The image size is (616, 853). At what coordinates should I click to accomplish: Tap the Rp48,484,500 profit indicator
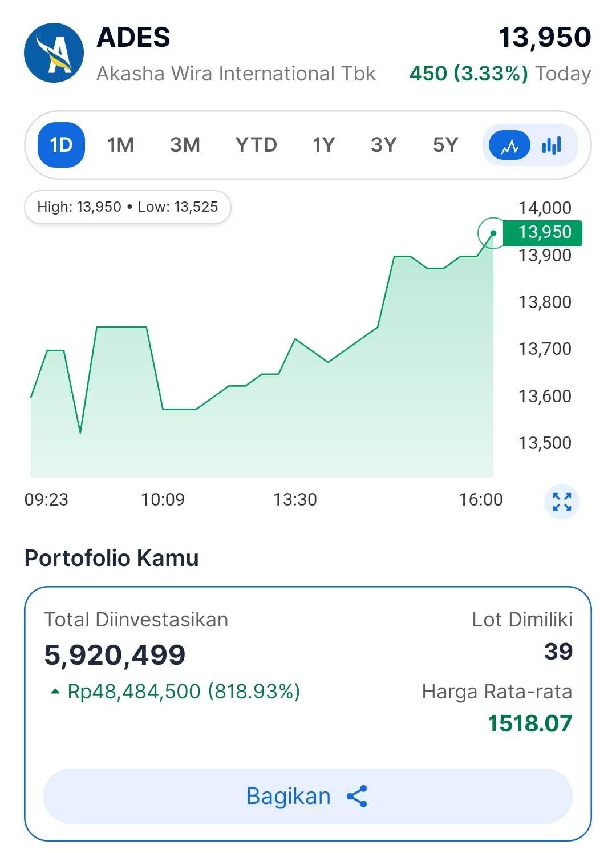pyautogui.click(x=183, y=692)
